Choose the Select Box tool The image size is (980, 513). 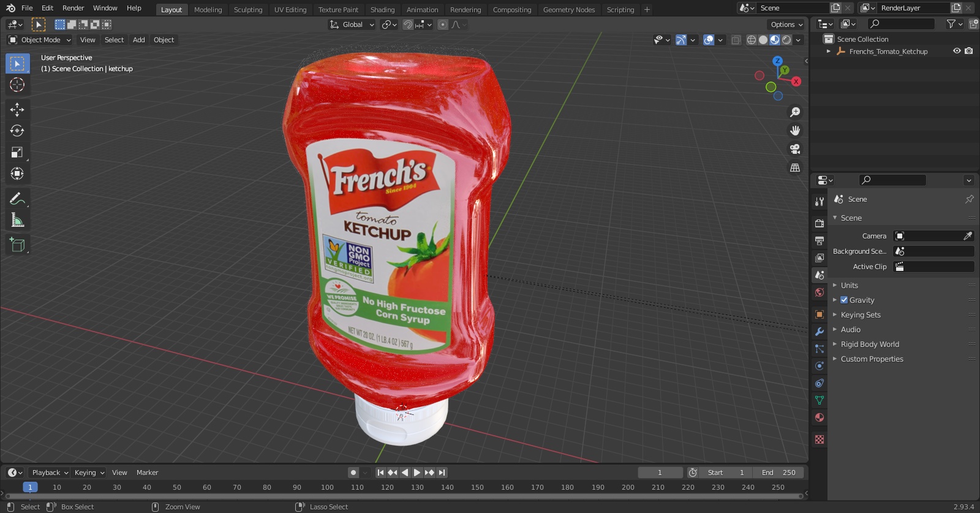tap(17, 63)
